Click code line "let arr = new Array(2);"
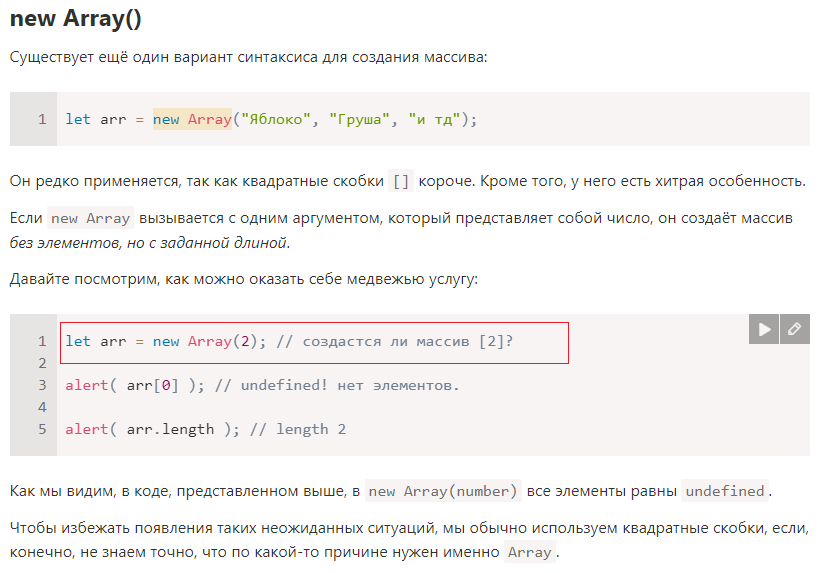828x573 pixels. 166,342
